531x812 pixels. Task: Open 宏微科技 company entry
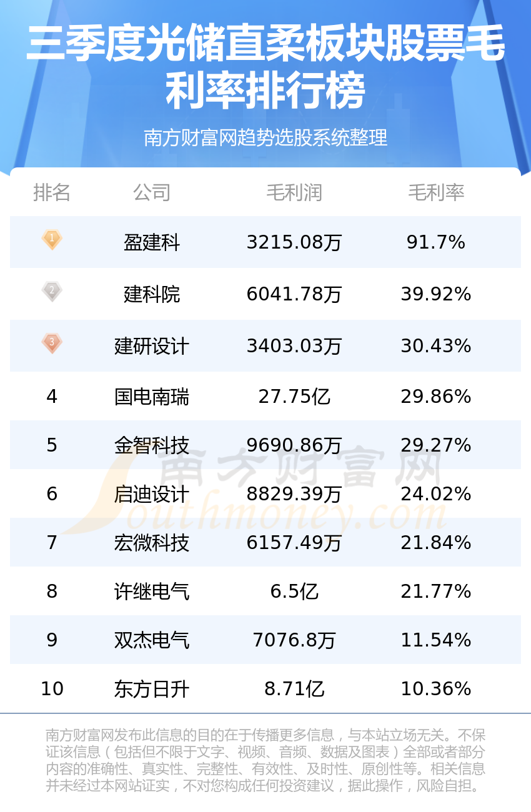click(x=152, y=543)
